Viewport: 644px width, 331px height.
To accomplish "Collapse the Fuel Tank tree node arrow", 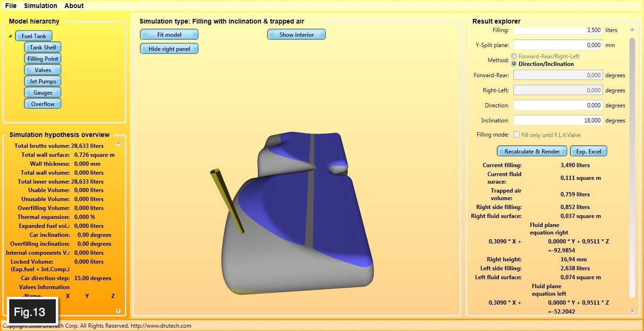I will pyautogui.click(x=10, y=36).
